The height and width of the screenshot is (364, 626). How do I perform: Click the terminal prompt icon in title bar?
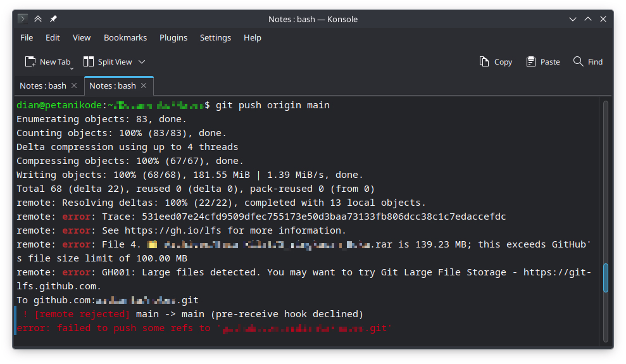click(23, 19)
